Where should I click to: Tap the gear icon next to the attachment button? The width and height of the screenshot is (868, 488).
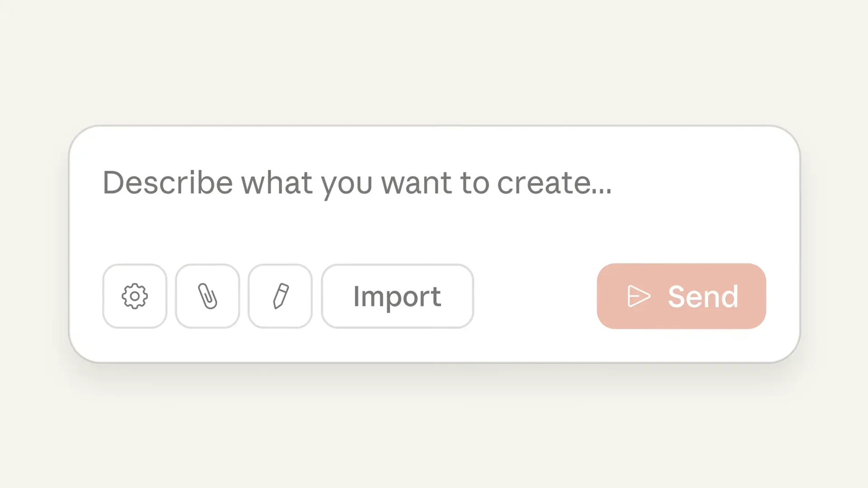134,296
